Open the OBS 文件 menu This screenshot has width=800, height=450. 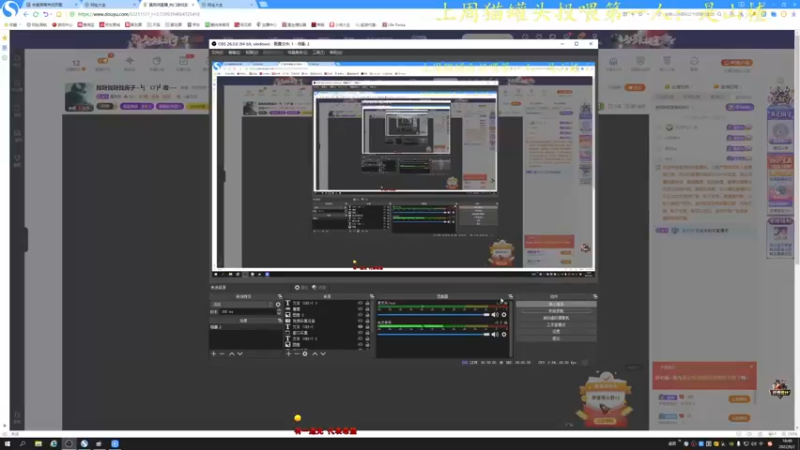pos(217,52)
